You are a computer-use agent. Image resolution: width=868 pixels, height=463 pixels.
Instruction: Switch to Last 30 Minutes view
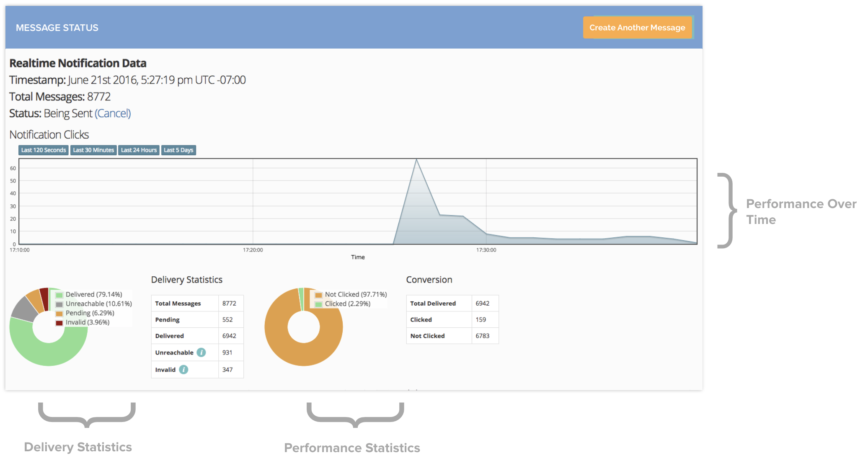pos(93,150)
